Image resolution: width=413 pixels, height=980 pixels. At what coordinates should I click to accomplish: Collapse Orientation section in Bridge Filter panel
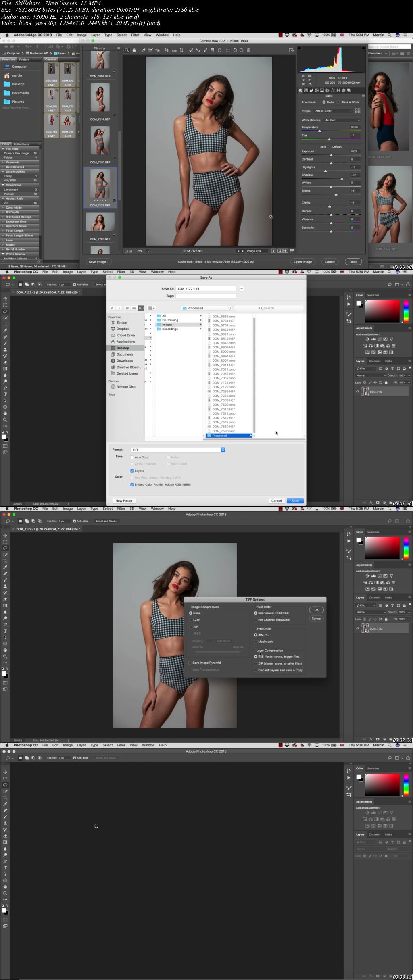pyautogui.click(x=3, y=185)
